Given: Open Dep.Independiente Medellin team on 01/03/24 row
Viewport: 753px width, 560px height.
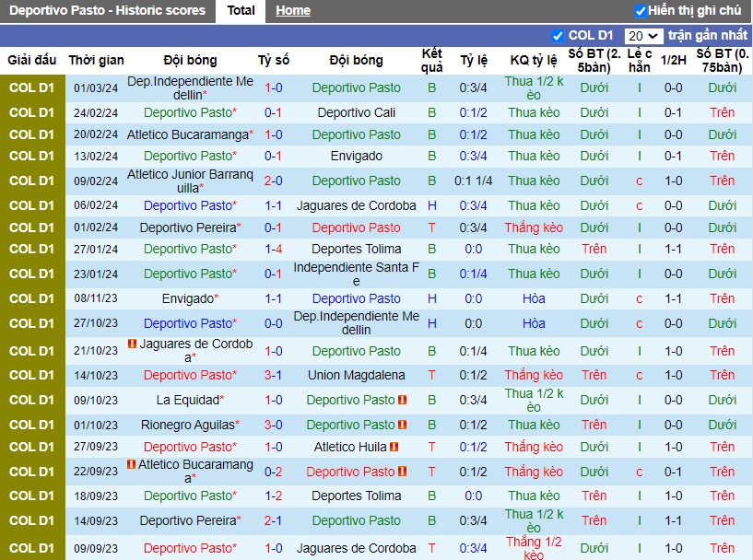Looking at the screenshot, I should coord(190,87).
